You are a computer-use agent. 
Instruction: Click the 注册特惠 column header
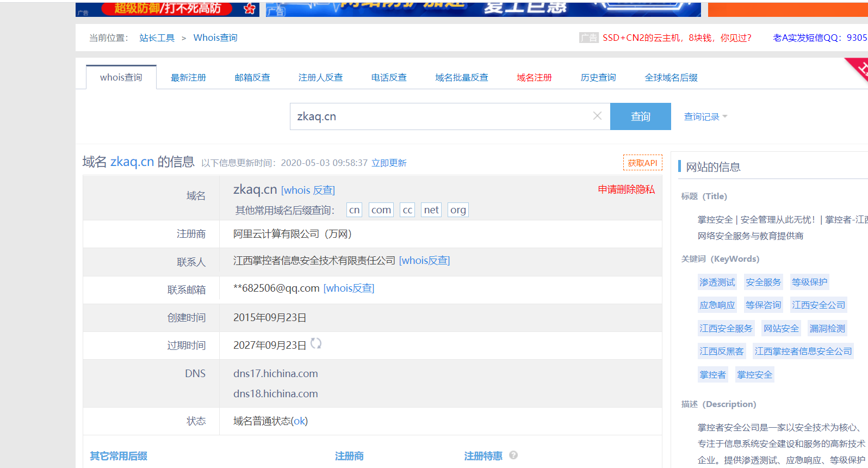[x=483, y=456]
